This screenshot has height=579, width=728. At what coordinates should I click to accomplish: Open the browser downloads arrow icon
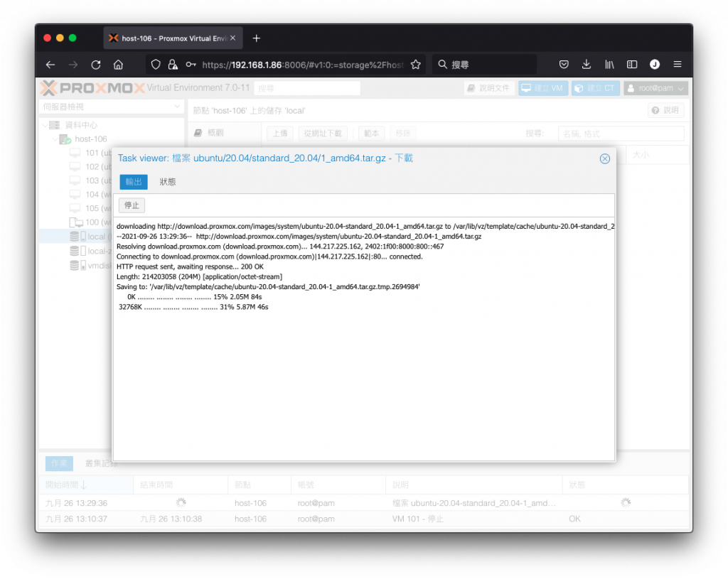coord(587,65)
